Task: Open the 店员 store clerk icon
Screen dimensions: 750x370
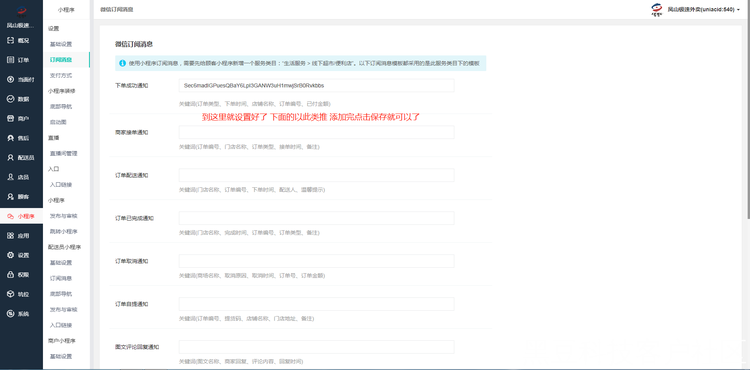Action: 11,177
